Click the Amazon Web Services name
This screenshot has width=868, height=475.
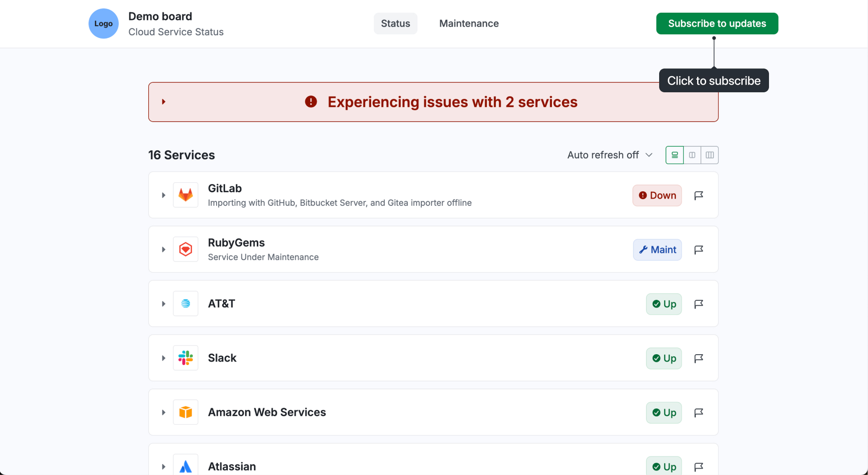[267, 412]
